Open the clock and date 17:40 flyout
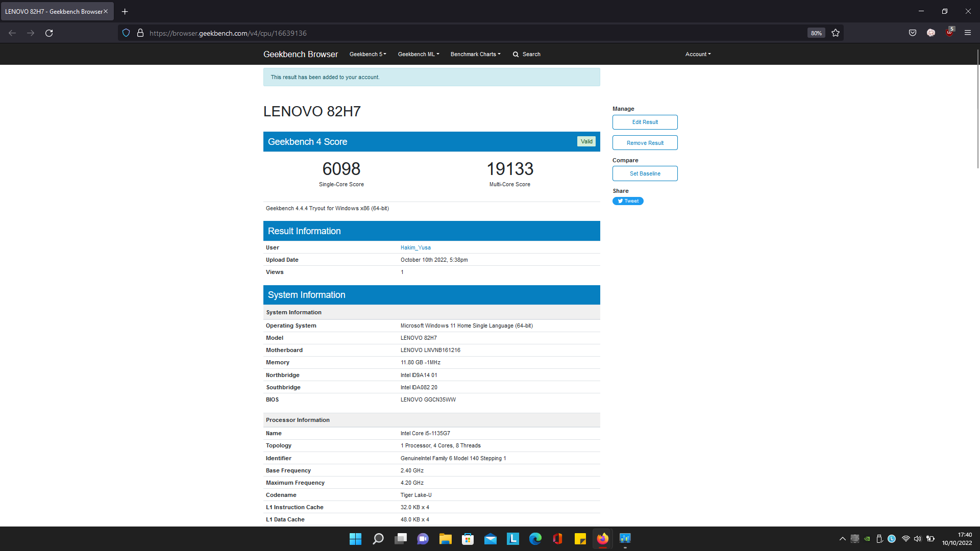 coord(957,539)
